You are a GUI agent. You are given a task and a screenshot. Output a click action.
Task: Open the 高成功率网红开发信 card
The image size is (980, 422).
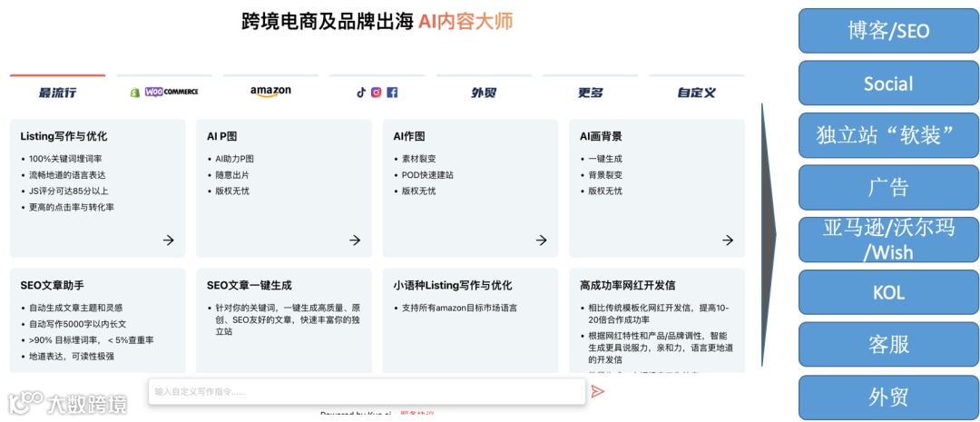[657, 320]
